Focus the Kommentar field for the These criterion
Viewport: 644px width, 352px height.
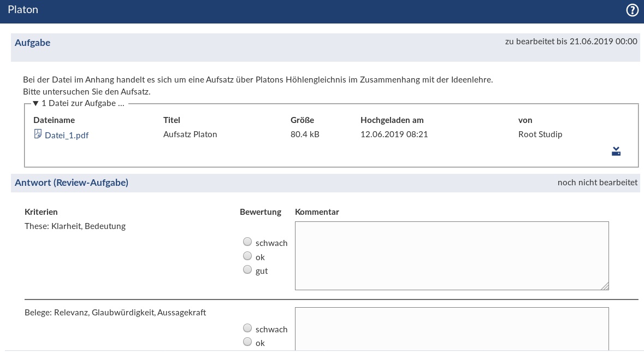[451, 255]
